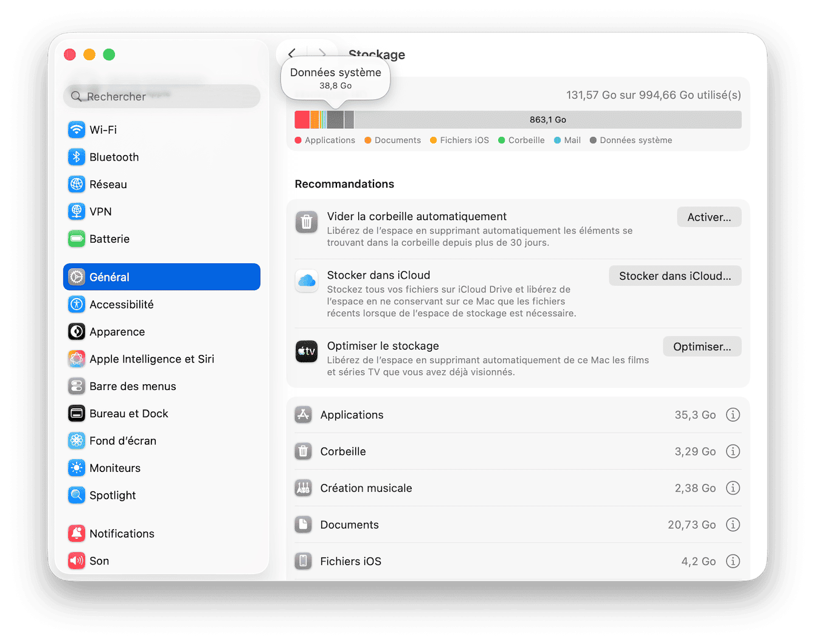
Task: Show info for Applications storage
Action: click(x=733, y=415)
